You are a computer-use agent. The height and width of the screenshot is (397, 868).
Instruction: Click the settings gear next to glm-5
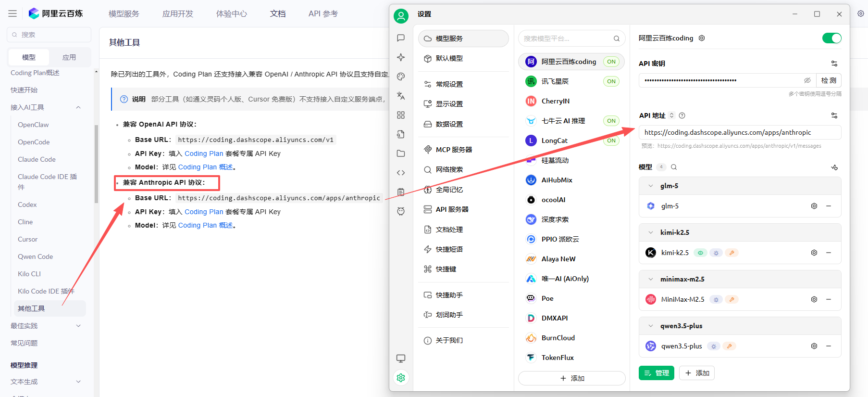814,206
